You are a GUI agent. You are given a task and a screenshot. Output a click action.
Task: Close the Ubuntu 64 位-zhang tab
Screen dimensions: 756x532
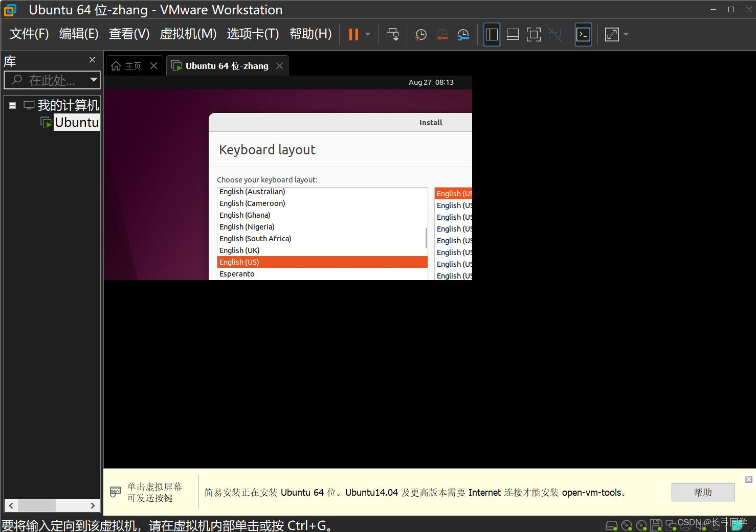tap(279, 65)
